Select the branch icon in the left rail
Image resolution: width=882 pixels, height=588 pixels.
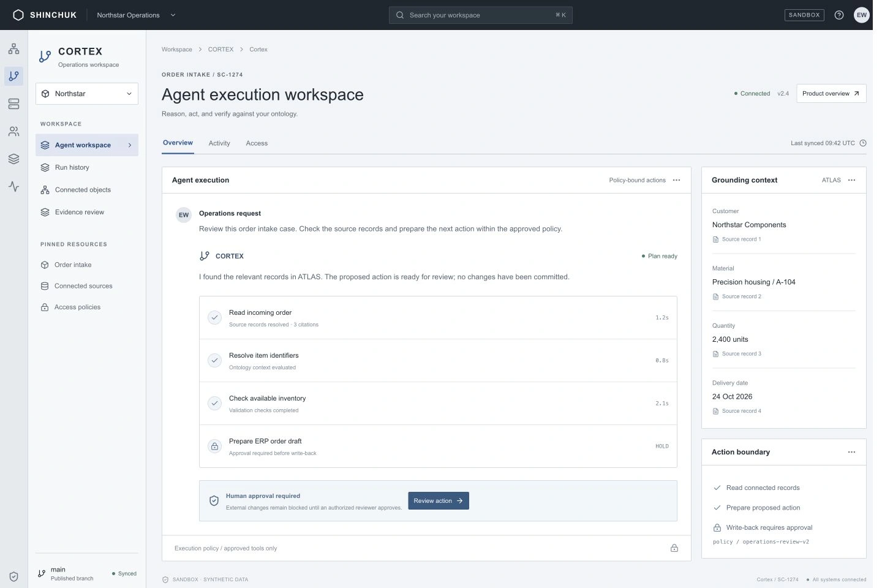(x=13, y=76)
